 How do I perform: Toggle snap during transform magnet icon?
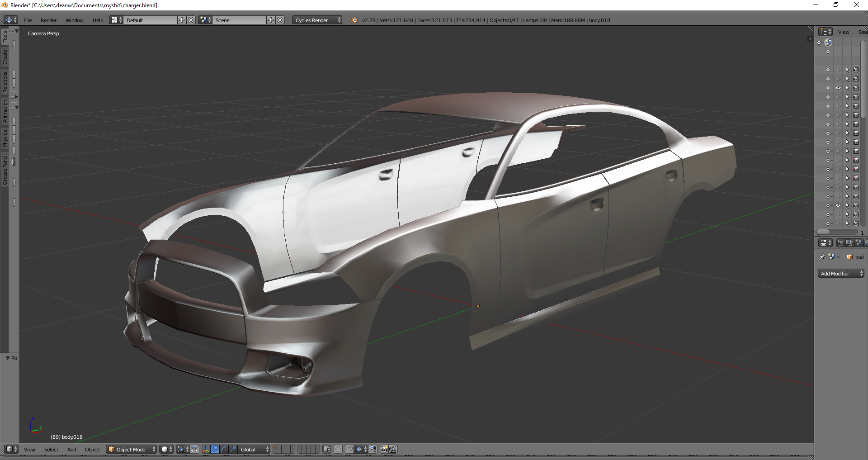(349, 449)
